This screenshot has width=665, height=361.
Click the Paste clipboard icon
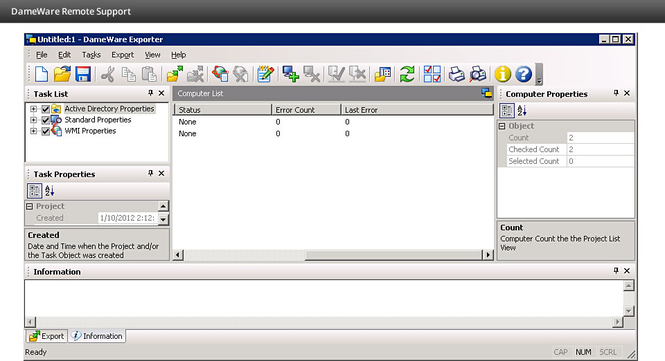[149, 74]
